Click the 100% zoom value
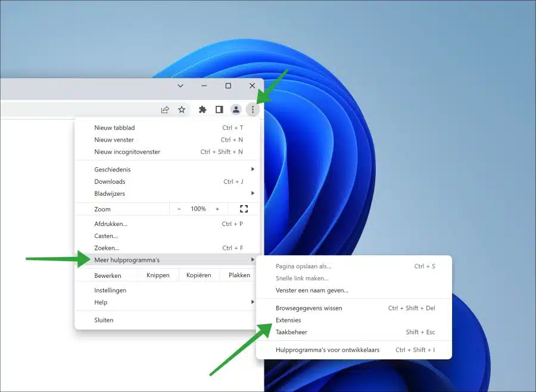 pos(198,209)
